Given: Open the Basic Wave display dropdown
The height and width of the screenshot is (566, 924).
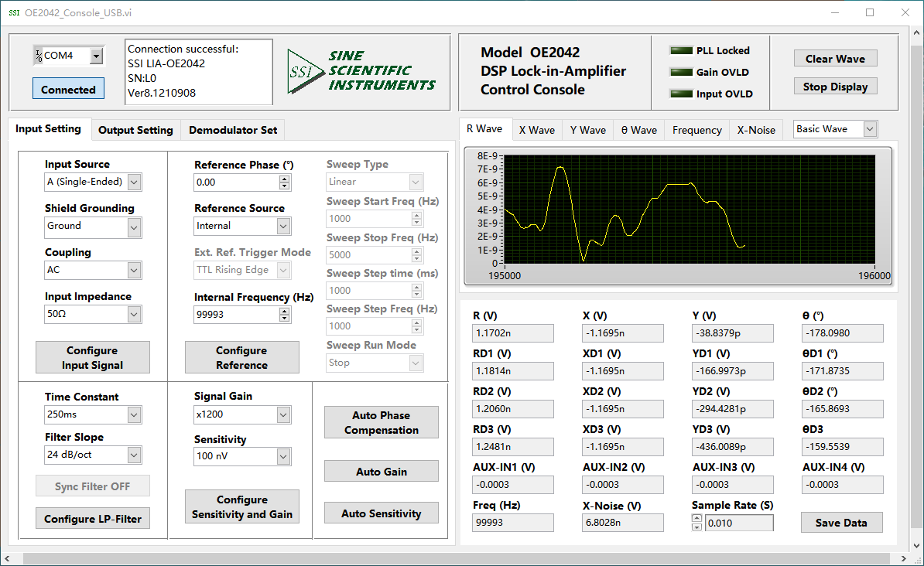Looking at the screenshot, I should (x=870, y=129).
